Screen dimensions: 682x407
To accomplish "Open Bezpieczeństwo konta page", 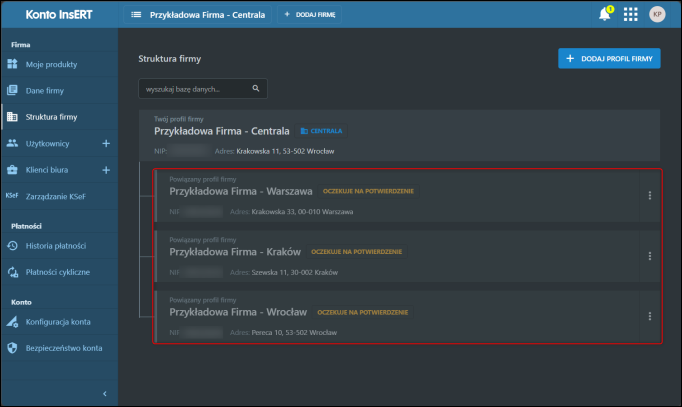I will pos(62,347).
